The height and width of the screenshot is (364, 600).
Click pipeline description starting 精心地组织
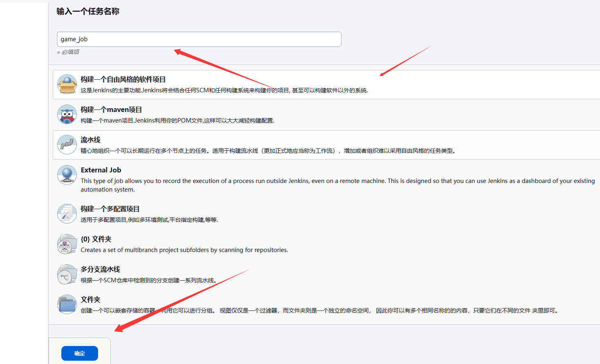click(x=268, y=151)
